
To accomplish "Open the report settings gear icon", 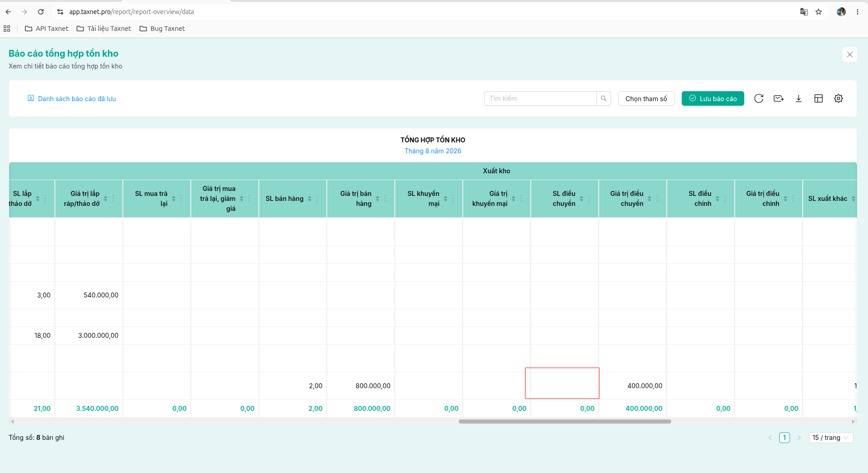I will tap(839, 98).
